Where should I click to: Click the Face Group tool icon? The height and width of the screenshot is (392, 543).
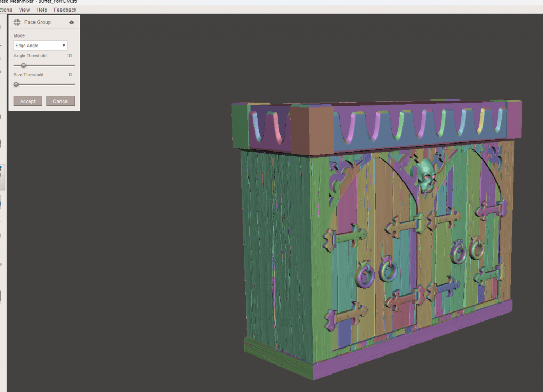[17, 22]
